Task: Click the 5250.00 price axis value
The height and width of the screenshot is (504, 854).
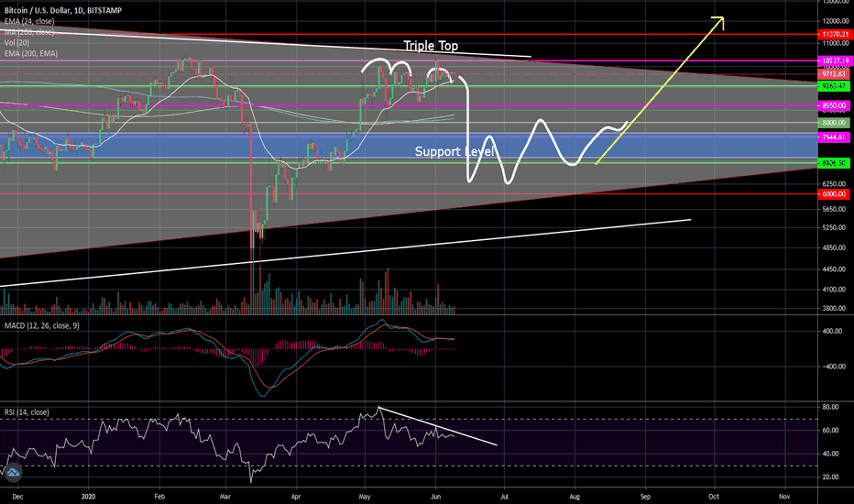Action: [834, 228]
